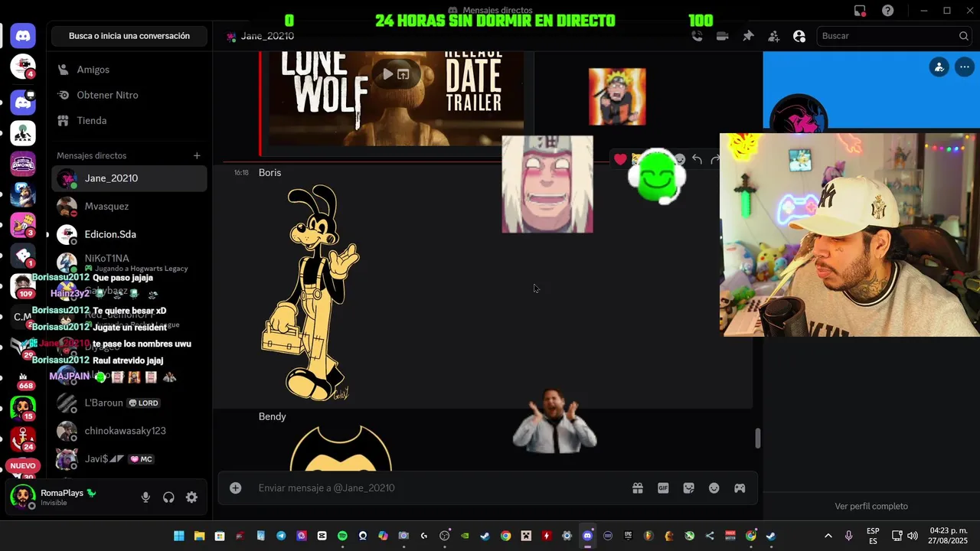Image resolution: width=980 pixels, height=551 pixels.
Task: Open the Edicion.Sda conversation
Action: [x=129, y=234]
